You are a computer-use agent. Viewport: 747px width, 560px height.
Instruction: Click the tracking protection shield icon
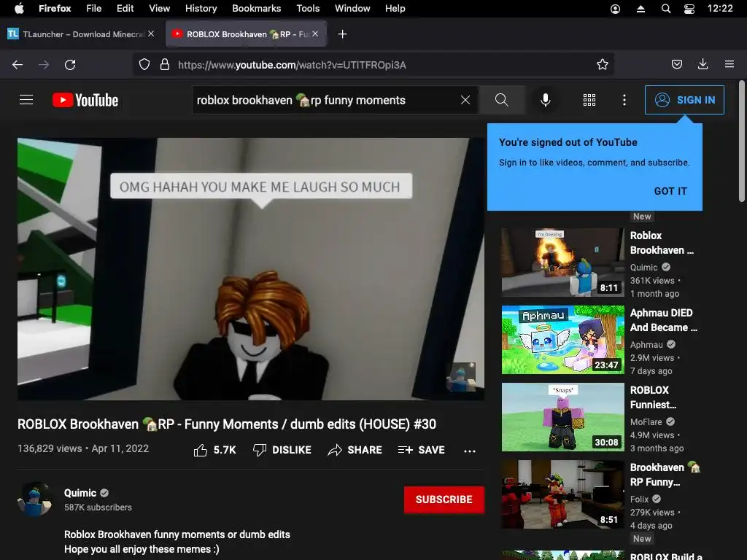pyautogui.click(x=144, y=65)
